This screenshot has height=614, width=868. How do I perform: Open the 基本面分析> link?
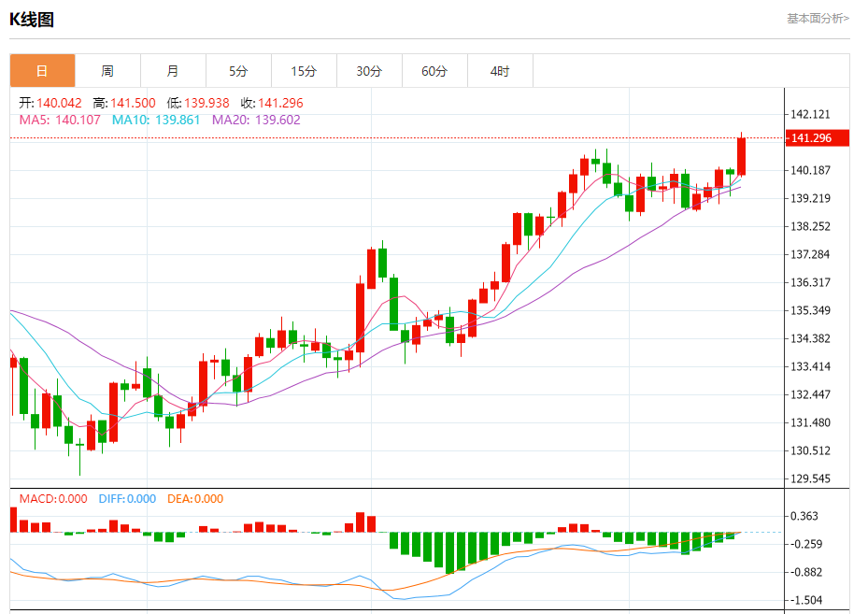818,19
